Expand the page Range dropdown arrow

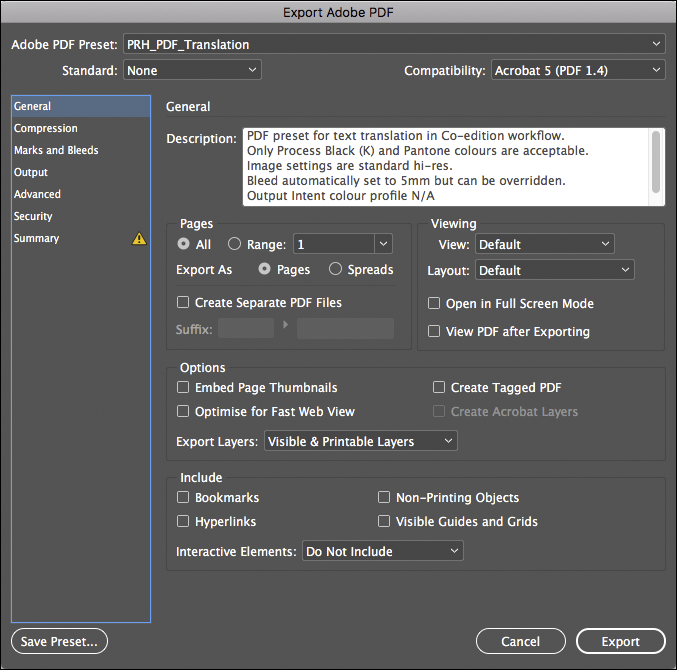click(383, 244)
